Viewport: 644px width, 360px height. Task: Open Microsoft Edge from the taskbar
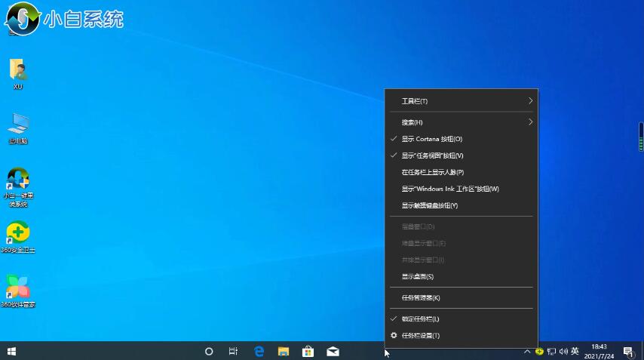point(259,351)
